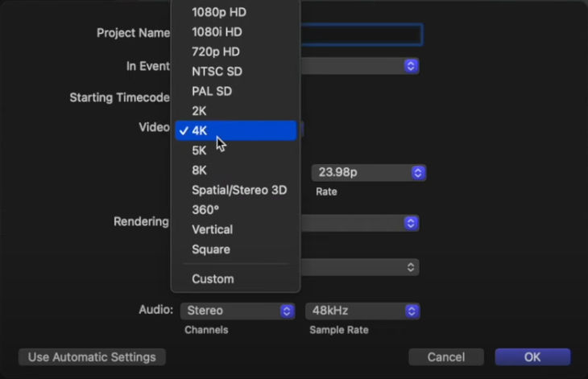Choose 1080i HD from format list

click(217, 32)
